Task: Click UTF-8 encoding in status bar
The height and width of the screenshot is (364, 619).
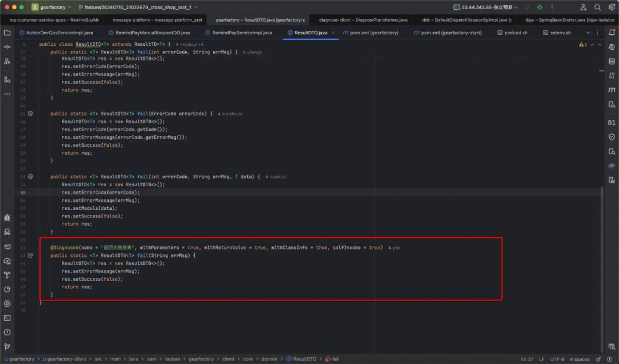Action: 557,359
